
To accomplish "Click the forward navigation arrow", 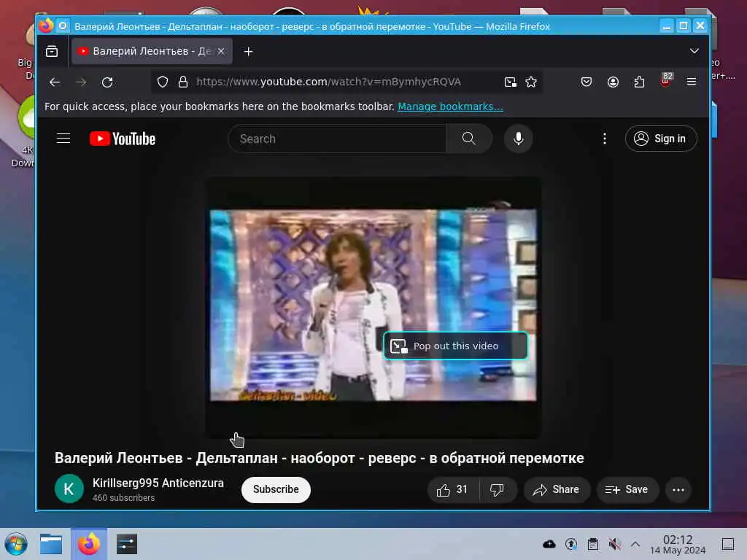I will (x=82, y=82).
